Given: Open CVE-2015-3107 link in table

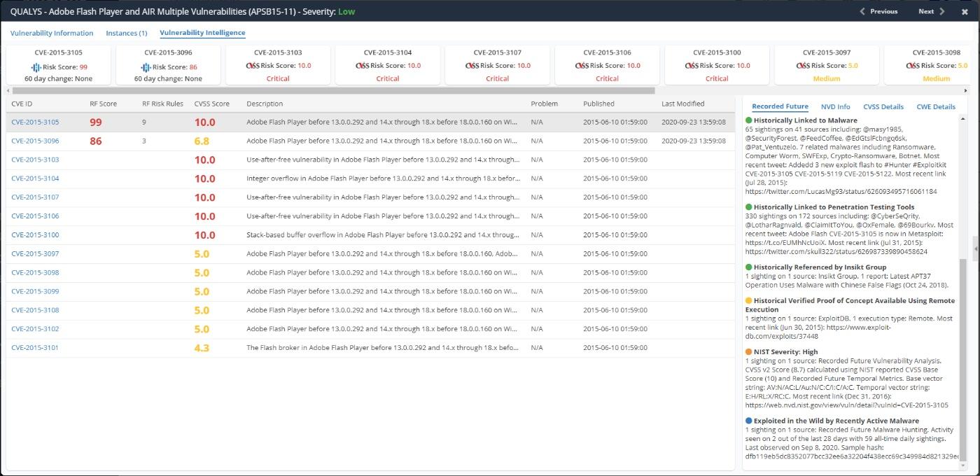Looking at the screenshot, I should pos(35,197).
